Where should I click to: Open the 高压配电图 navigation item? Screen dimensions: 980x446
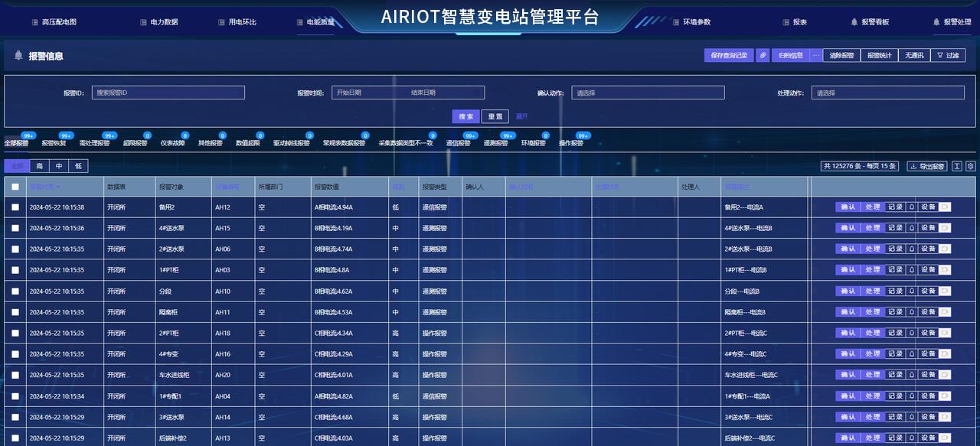(54, 22)
